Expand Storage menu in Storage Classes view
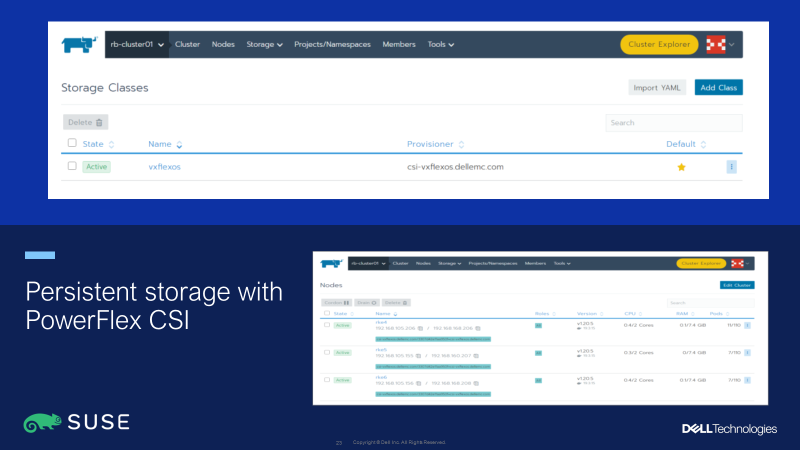 [264, 44]
